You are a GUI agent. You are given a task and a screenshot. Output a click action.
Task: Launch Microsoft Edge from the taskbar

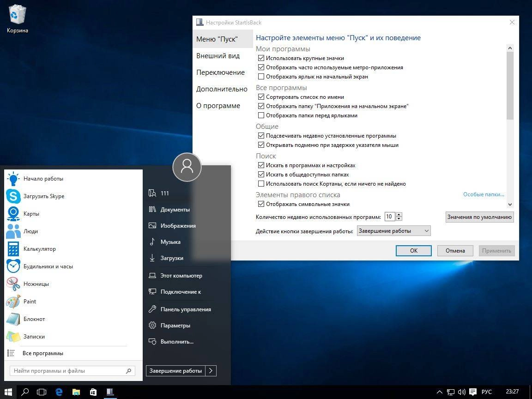click(x=59, y=392)
